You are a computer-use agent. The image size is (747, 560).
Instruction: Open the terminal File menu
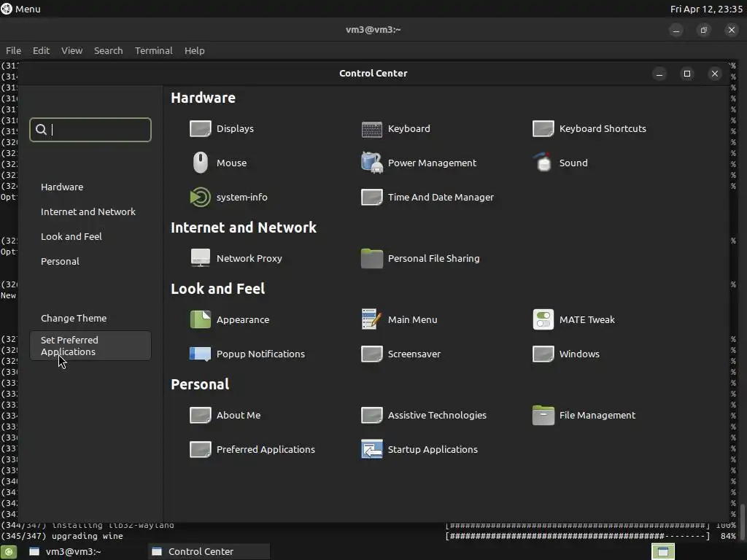[x=13, y=50]
